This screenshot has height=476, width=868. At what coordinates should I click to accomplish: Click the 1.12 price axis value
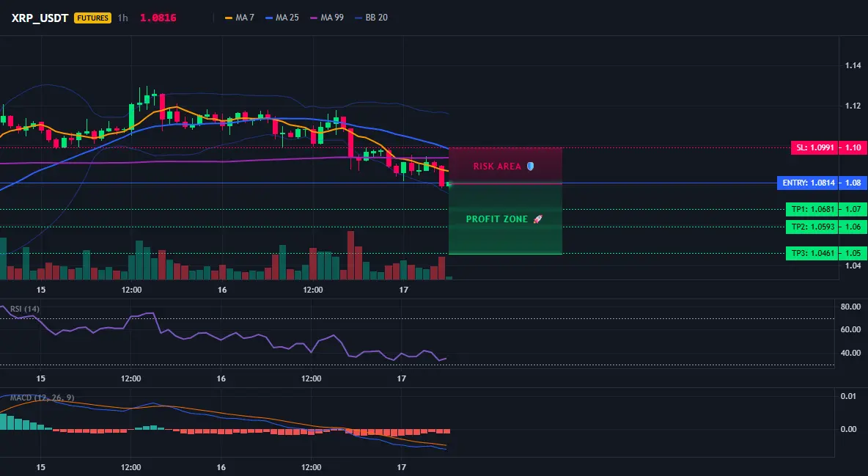(853, 106)
